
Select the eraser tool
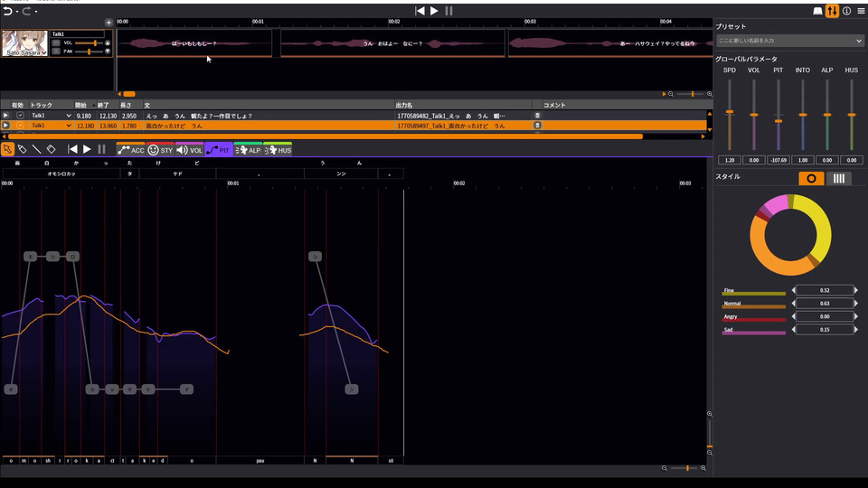(x=52, y=149)
